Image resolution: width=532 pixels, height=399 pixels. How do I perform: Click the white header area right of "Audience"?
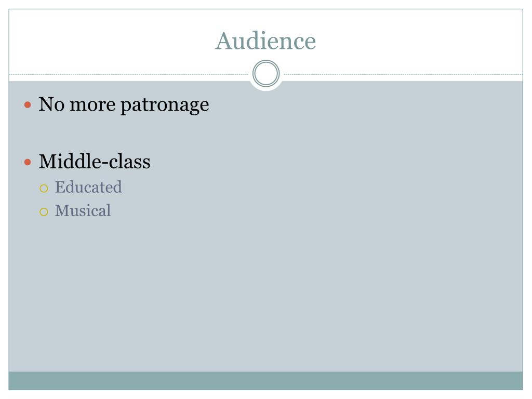[x=420, y=41]
